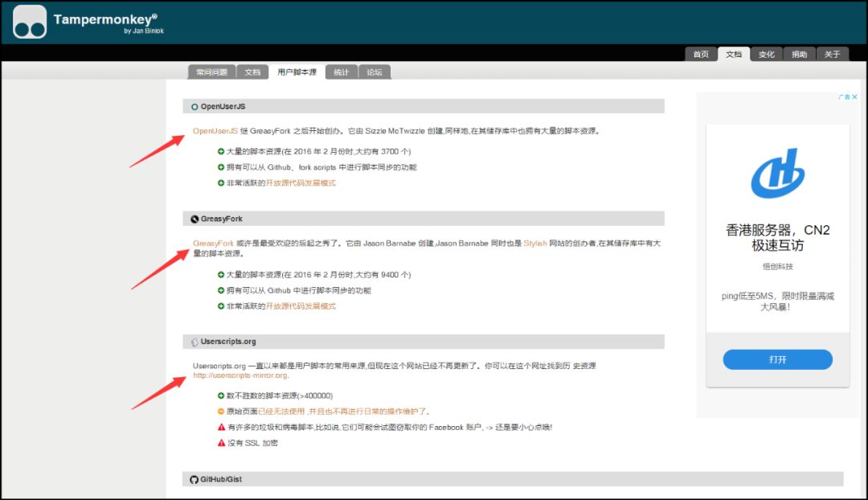Click the blue 打开 ad button
Image resolution: width=868 pixels, height=500 pixels.
[x=777, y=359]
